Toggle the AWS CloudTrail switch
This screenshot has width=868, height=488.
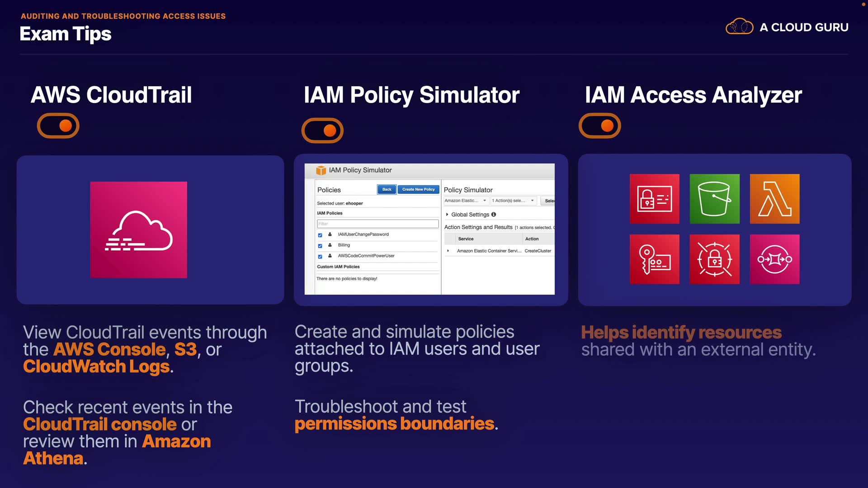click(x=58, y=126)
